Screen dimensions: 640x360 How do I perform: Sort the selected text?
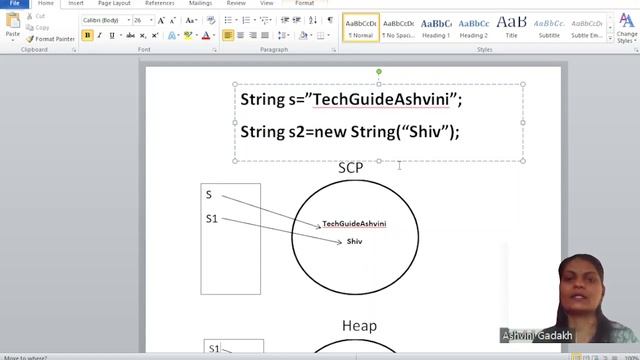point(313,20)
